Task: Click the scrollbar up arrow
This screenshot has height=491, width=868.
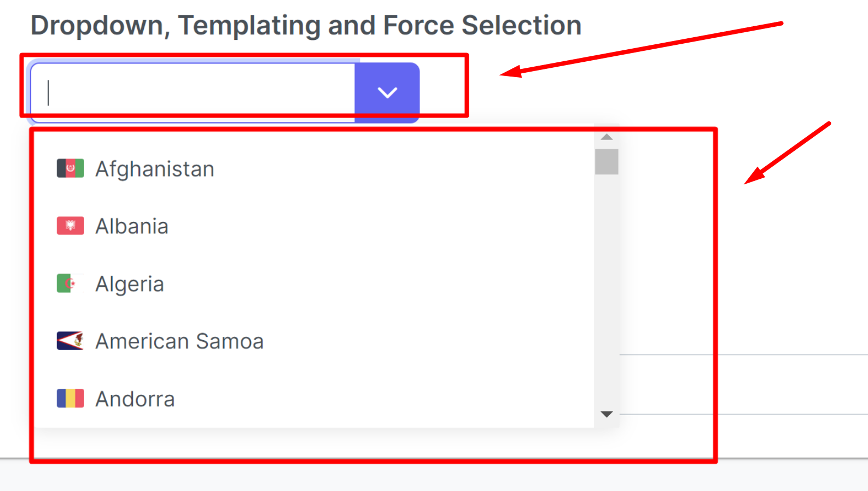Action: click(x=606, y=136)
